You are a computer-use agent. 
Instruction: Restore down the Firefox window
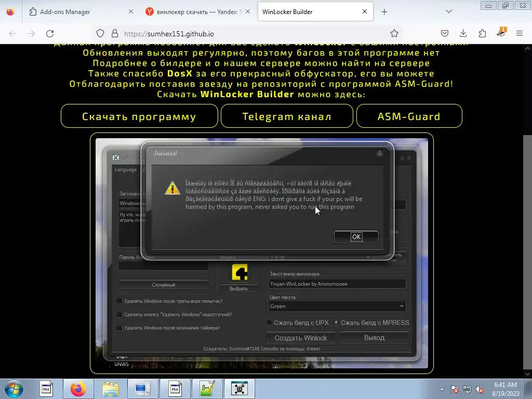[506, 6]
